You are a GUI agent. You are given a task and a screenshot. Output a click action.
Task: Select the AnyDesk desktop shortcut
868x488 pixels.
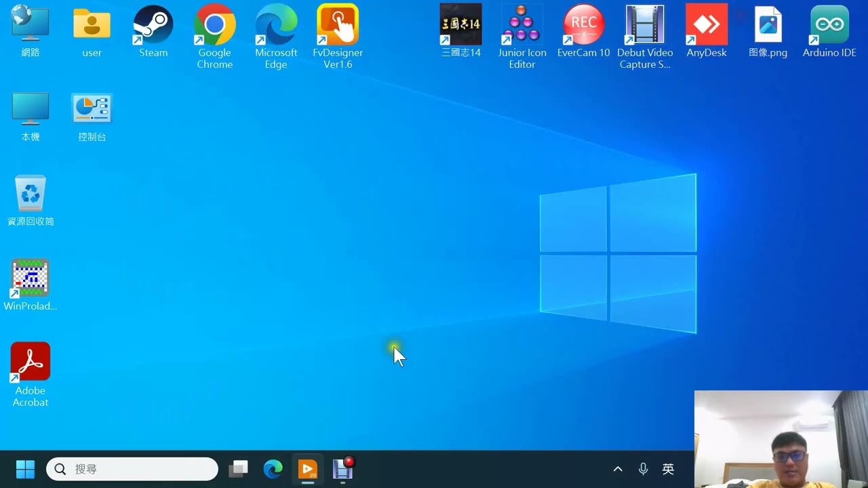coord(707,30)
